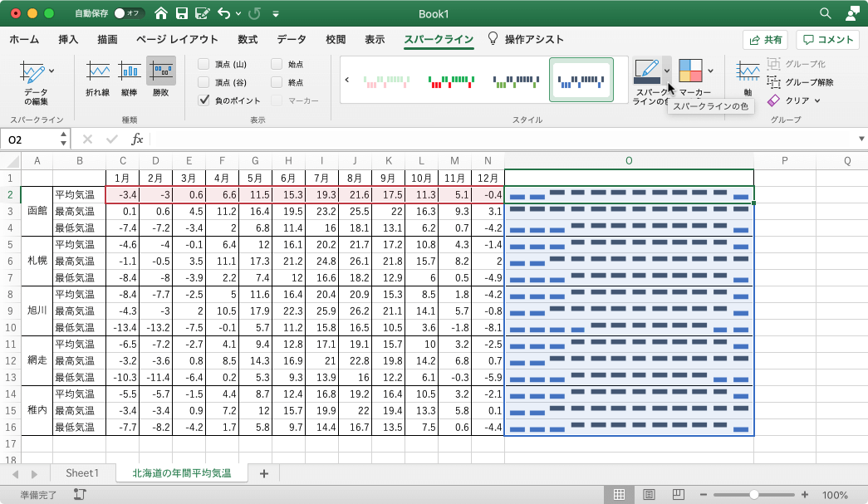868x504 pixels.
Task: Enable 終点 last point checkbox
Action: (277, 82)
